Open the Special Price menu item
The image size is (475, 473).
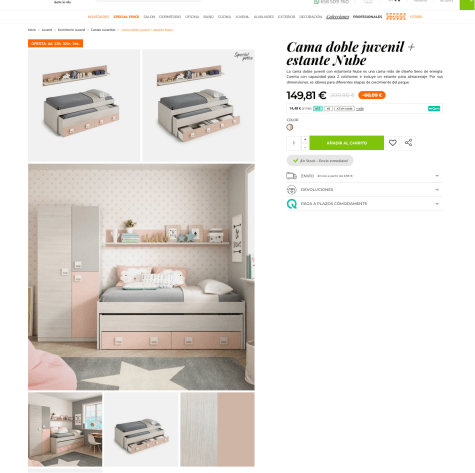(x=126, y=17)
